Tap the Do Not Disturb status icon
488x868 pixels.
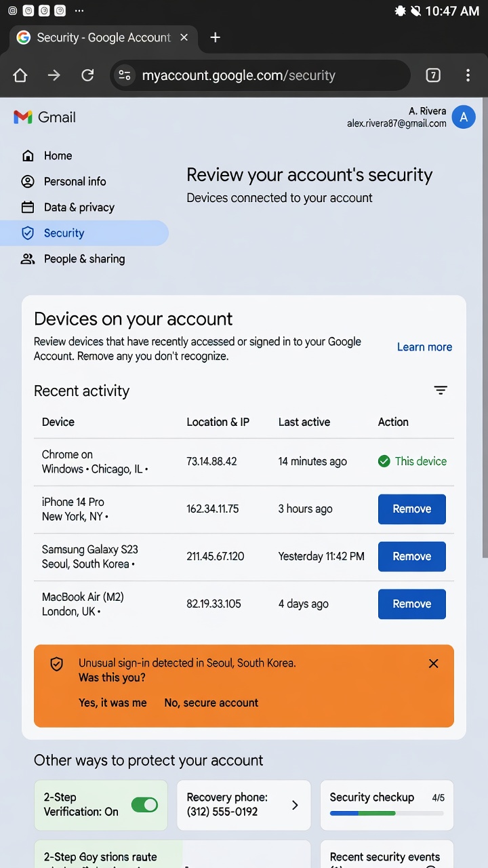point(415,11)
